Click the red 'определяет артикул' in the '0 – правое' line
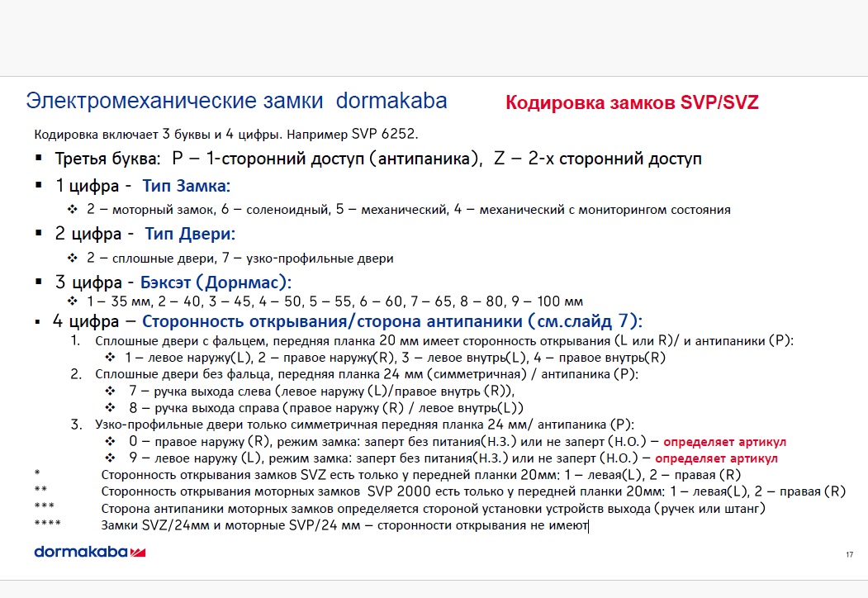The image size is (868, 598). coord(724,441)
